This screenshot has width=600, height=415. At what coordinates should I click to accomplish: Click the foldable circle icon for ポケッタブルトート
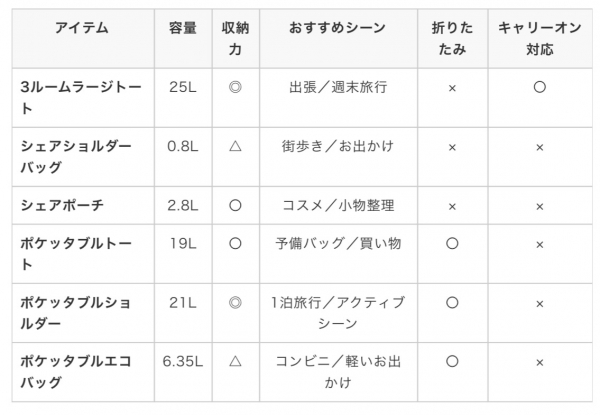[452, 243]
